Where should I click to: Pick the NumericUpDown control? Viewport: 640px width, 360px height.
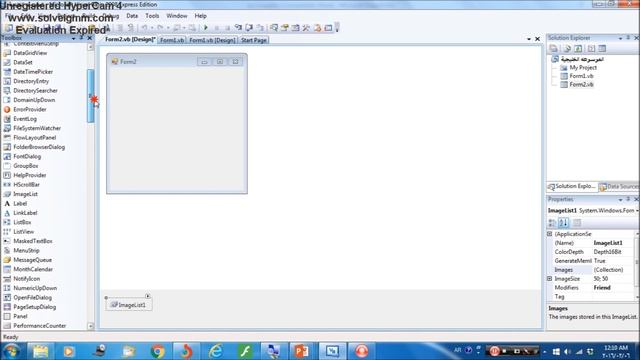point(35,288)
